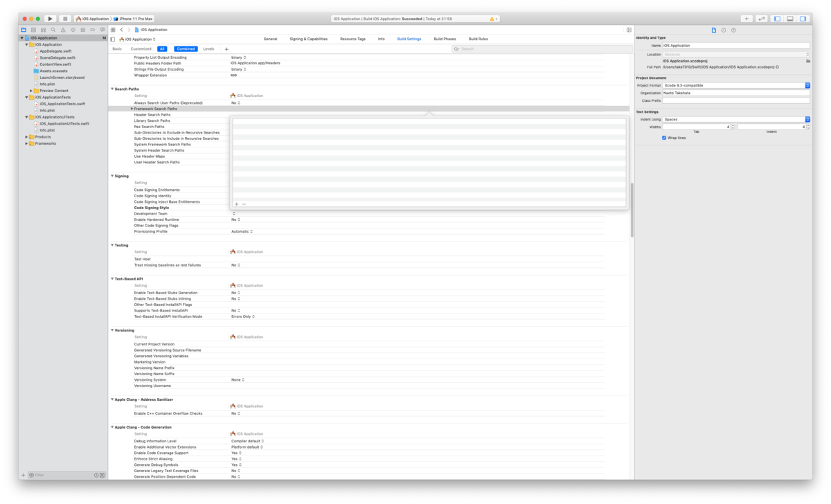Image resolution: width=831 pixels, height=504 pixels.
Task: Switch to the General tab
Action: tap(270, 39)
